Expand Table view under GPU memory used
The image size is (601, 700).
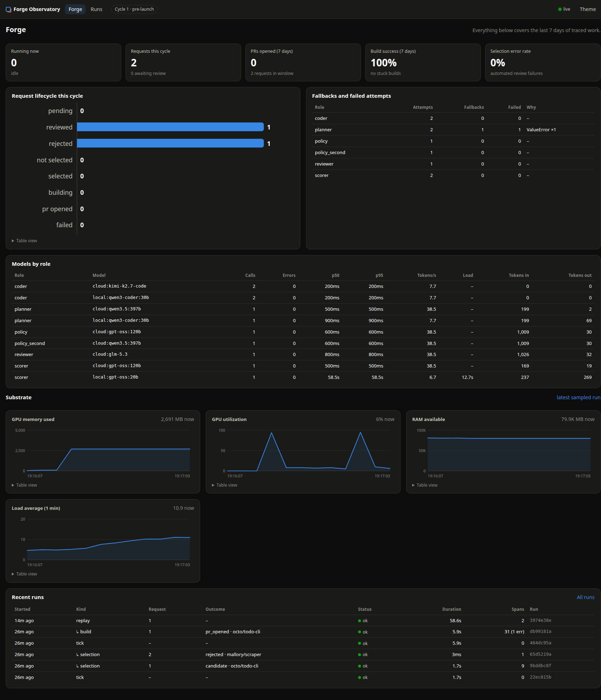[25, 485]
